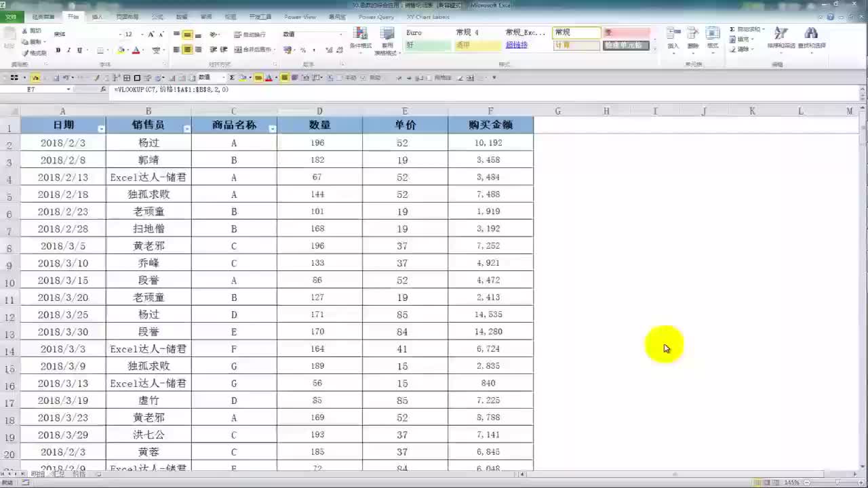Apply Underline formatting
The width and height of the screenshot is (868, 488).
[79, 50]
